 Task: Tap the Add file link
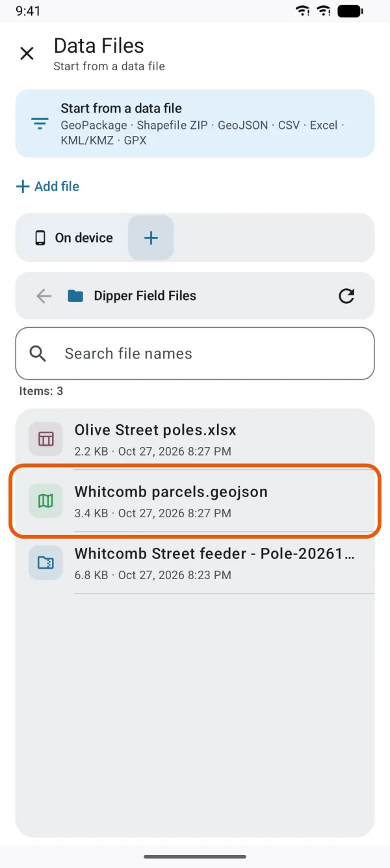tap(47, 187)
